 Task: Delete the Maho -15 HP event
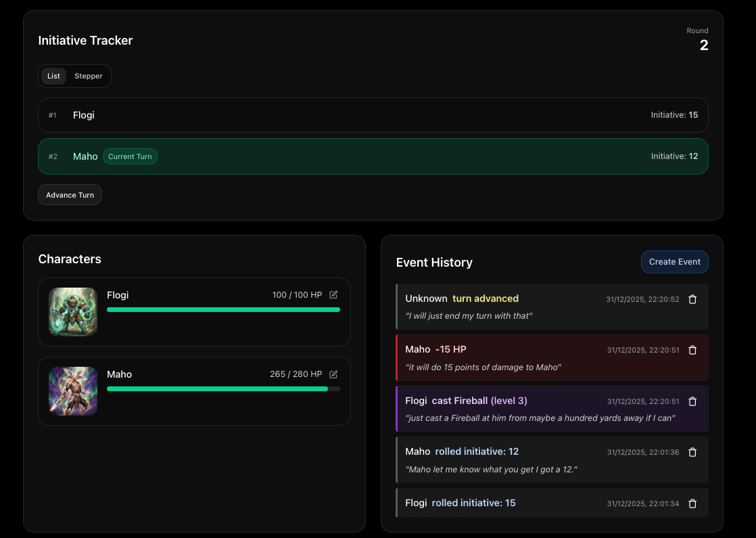(692, 350)
